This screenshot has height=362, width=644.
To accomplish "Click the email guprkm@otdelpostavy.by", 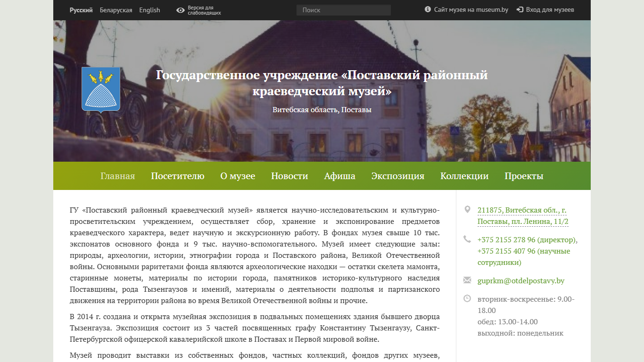I will (521, 280).
